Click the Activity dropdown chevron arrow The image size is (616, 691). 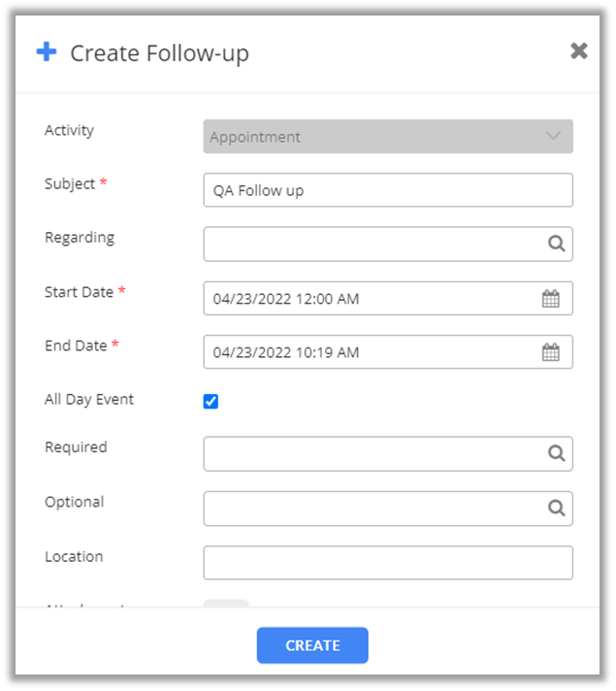554,137
